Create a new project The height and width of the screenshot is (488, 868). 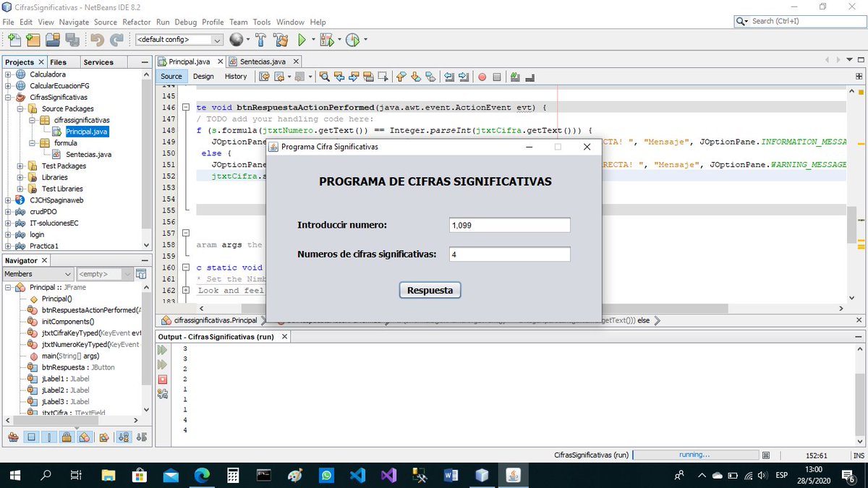(x=33, y=40)
